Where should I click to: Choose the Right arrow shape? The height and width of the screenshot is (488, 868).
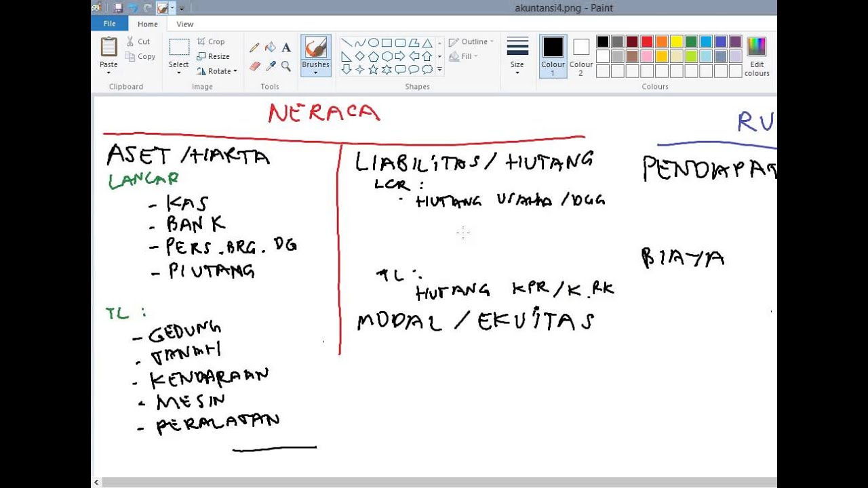(x=400, y=56)
